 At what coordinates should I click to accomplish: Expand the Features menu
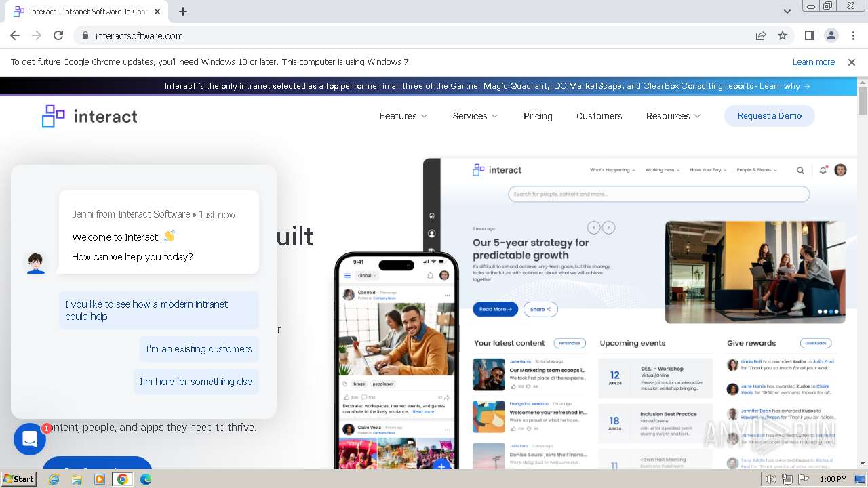point(403,116)
